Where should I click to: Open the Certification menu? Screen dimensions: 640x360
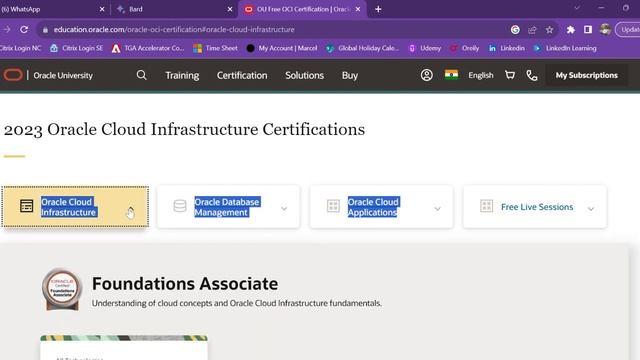[x=242, y=76]
